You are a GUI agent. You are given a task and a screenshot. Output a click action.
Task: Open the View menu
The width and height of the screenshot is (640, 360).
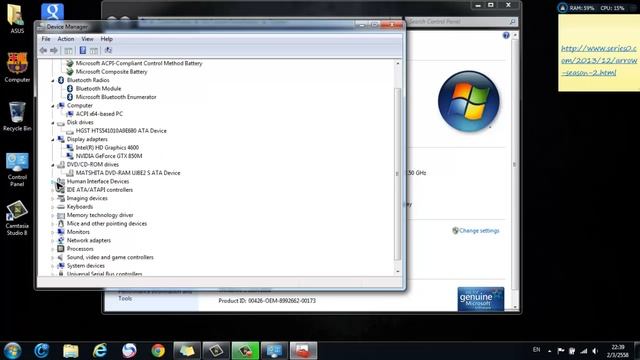pos(87,39)
